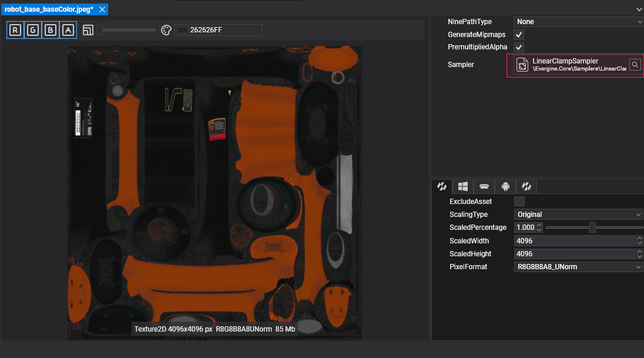
Task: Switch to the Windows platform tab
Action: click(x=463, y=186)
